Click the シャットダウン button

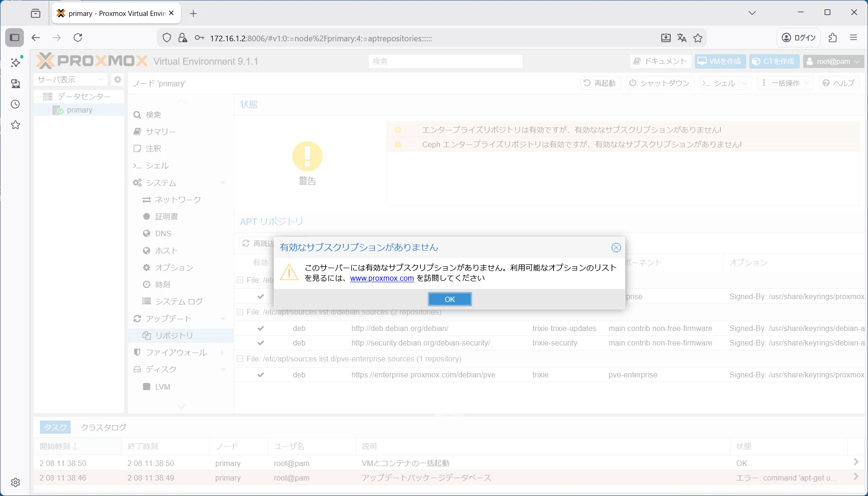659,83
